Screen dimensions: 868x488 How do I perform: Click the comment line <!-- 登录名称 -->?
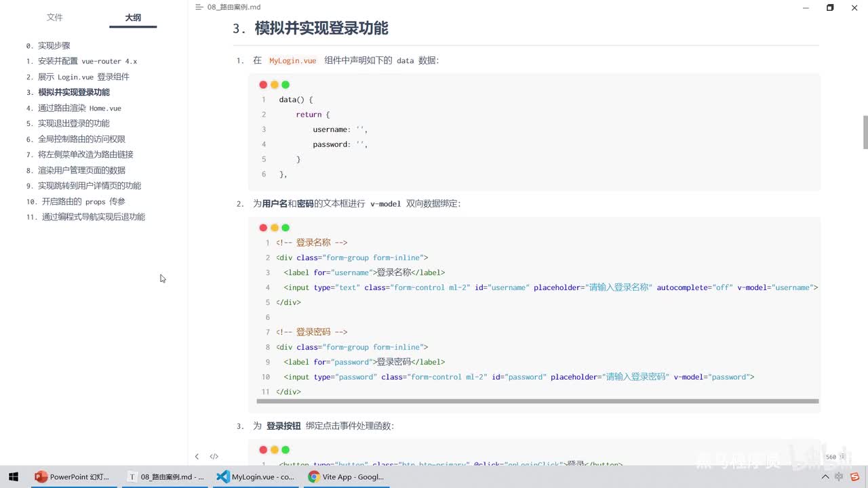(312, 243)
